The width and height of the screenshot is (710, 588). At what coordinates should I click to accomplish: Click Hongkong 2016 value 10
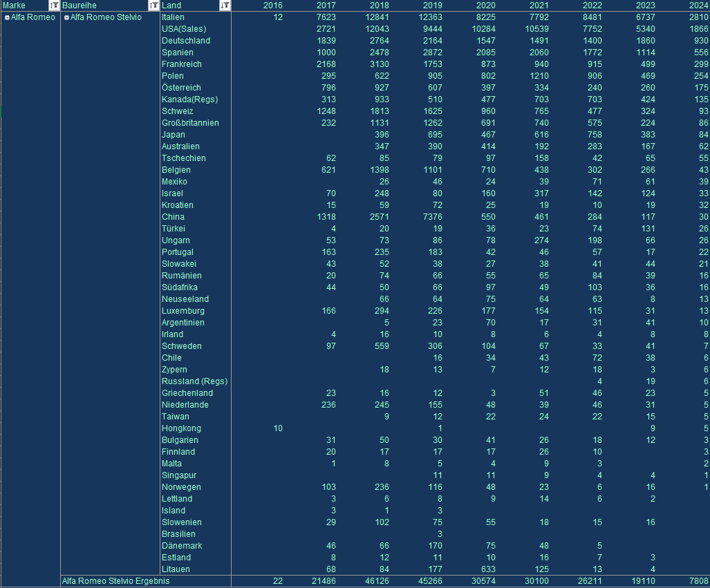click(x=278, y=428)
